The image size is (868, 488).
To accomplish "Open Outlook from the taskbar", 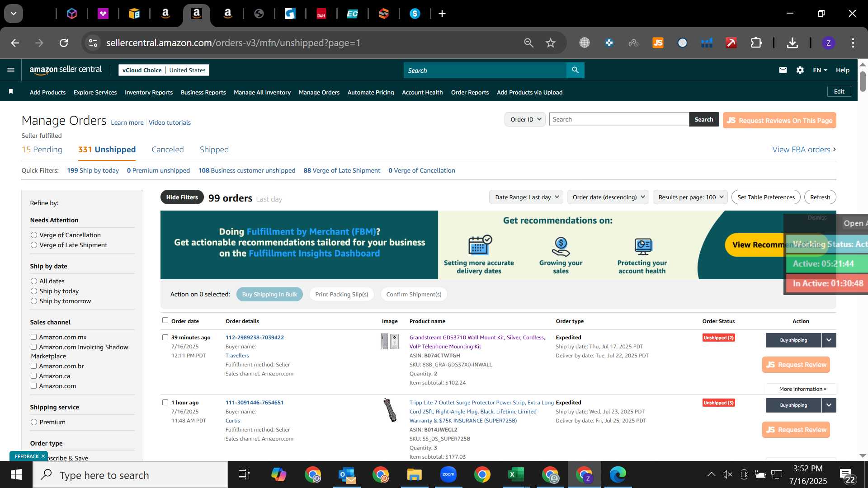I will 347,474.
